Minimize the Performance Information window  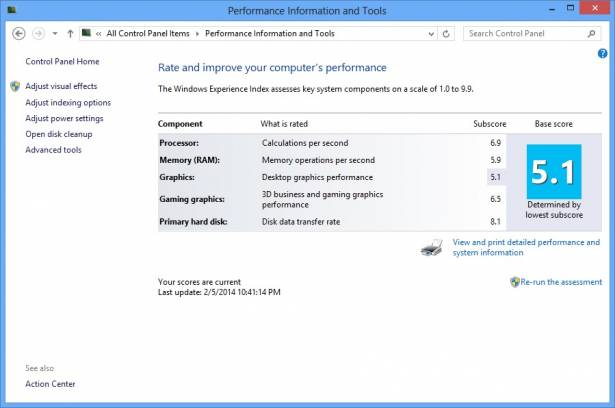[552, 9]
